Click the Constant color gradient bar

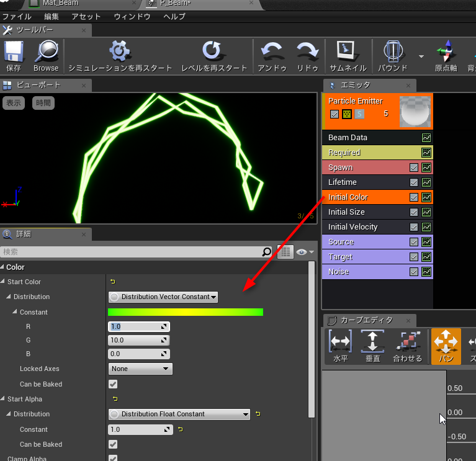click(x=186, y=312)
